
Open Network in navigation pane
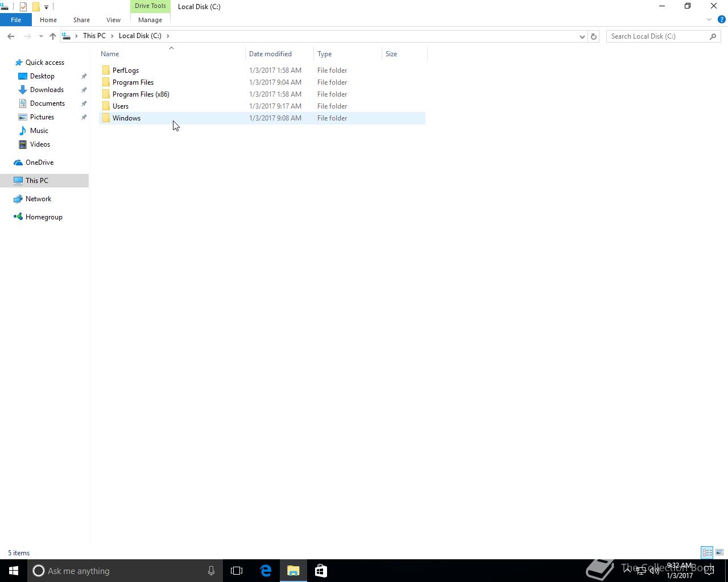pos(38,199)
